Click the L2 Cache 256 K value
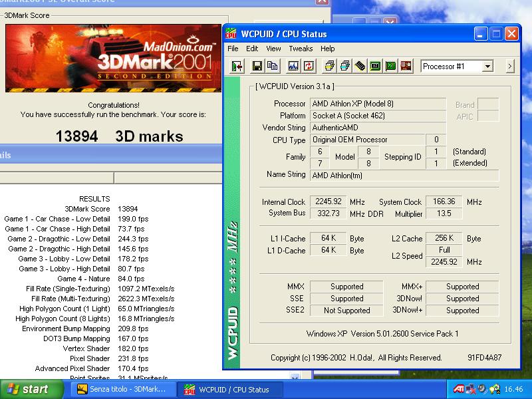532x399 pixels. click(444, 238)
